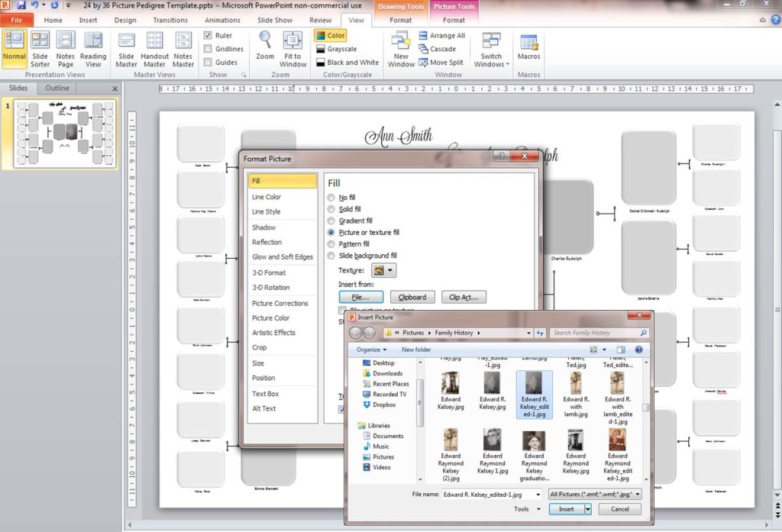Image resolution: width=782 pixels, height=532 pixels.
Task: Click Fit to Window
Action: [x=292, y=48]
